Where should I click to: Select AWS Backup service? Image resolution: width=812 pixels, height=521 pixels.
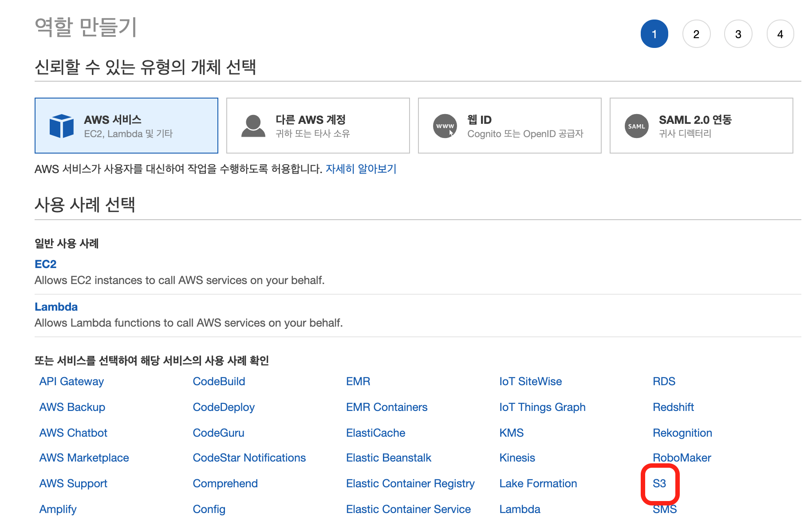[x=72, y=407]
